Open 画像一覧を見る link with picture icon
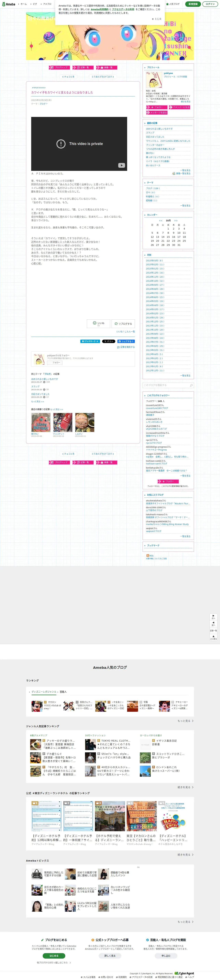The width and height of the screenshot is (220, 980). click(182, 173)
